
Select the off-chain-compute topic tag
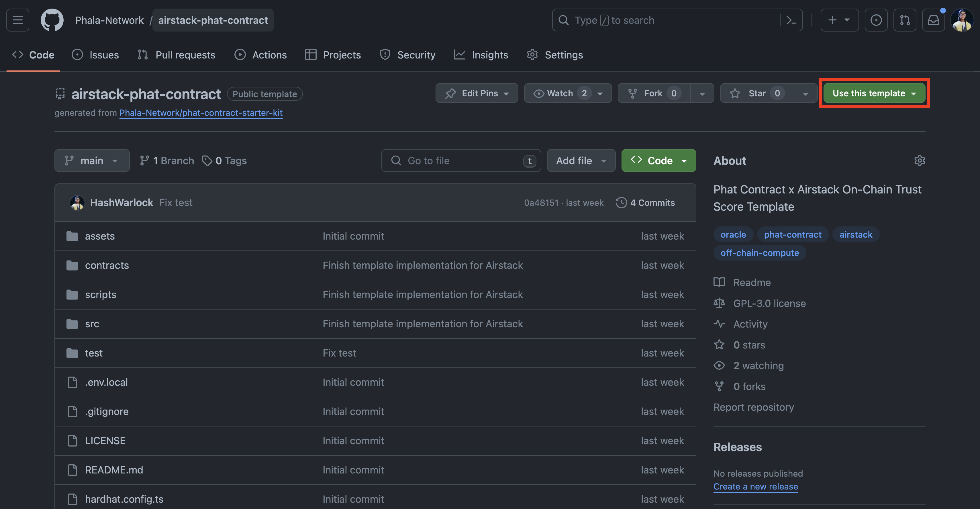click(x=759, y=253)
